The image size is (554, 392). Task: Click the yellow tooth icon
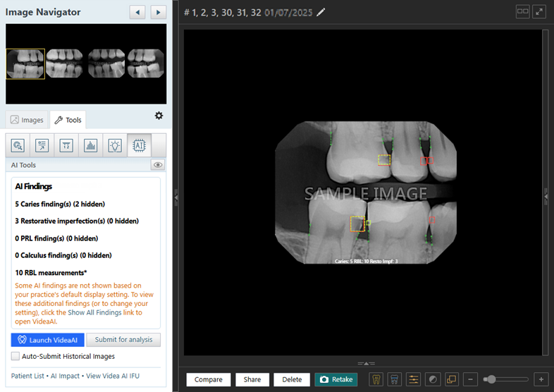pos(376,379)
